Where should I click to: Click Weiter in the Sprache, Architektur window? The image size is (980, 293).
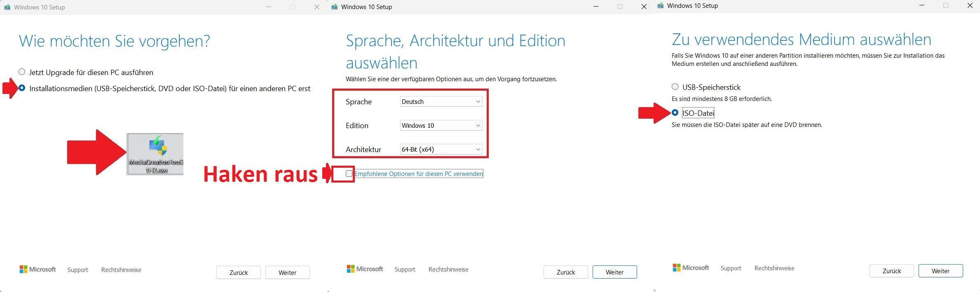[x=615, y=272]
